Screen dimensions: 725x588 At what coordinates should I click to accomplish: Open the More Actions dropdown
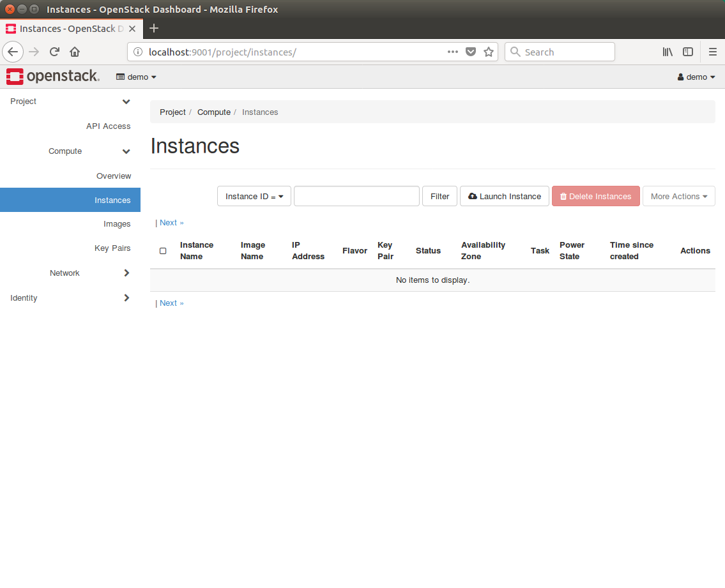click(679, 197)
